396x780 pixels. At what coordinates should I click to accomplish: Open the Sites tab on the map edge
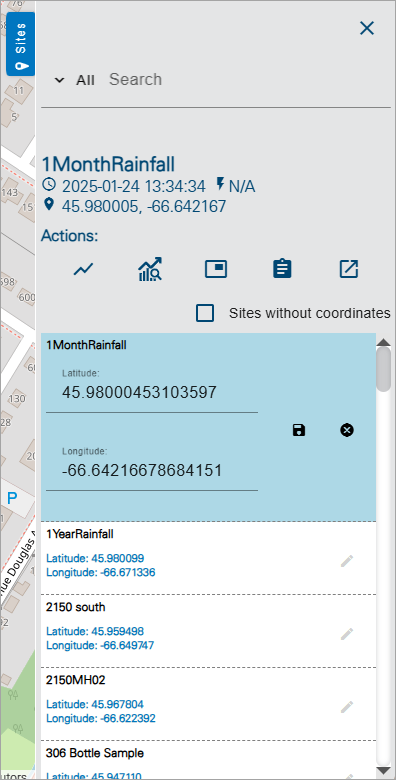[x=20, y=44]
